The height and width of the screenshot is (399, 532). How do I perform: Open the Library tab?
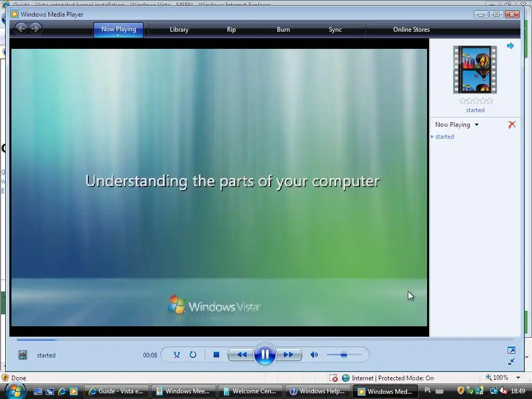pyautogui.click(x=179, y=30)
